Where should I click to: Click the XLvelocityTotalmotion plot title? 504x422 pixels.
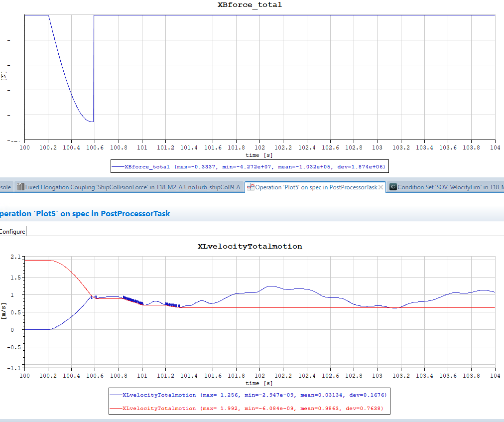tap(250, 246)
